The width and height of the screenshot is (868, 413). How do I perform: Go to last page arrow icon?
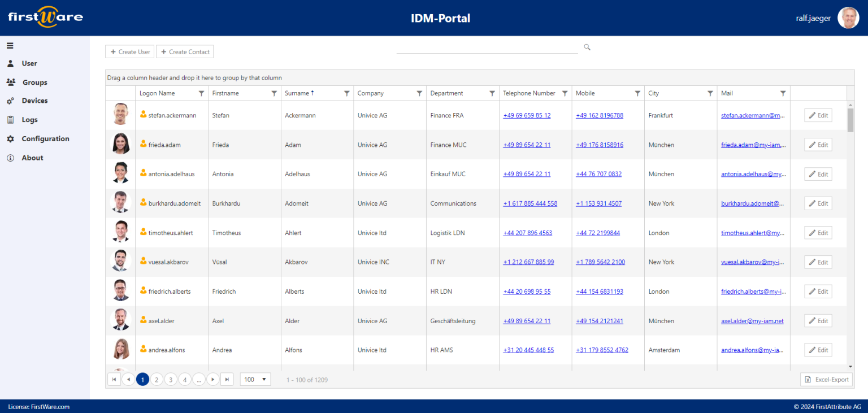click(227, 380)
